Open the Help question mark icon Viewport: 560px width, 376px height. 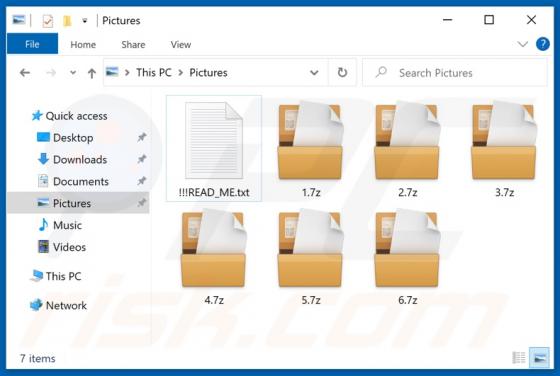pos(542,44)
